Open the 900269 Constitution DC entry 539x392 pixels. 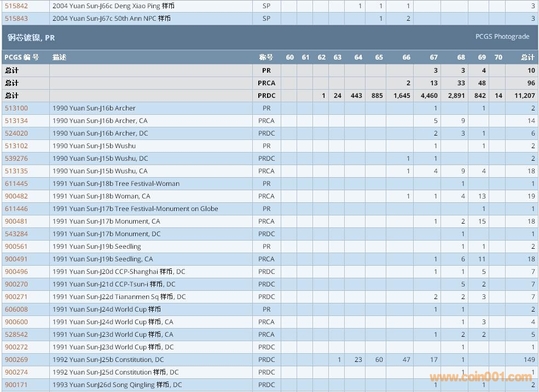click(x=16, y=360)
